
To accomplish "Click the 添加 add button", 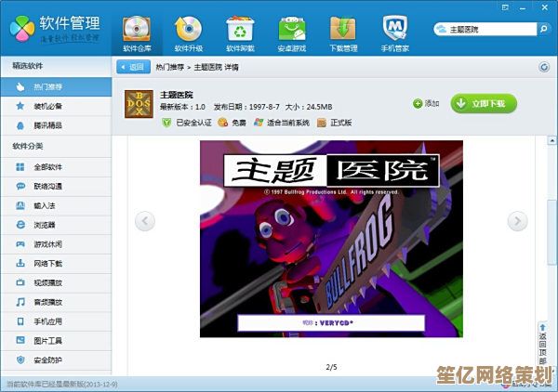I will pyautogui.click(x=426, y=103).
